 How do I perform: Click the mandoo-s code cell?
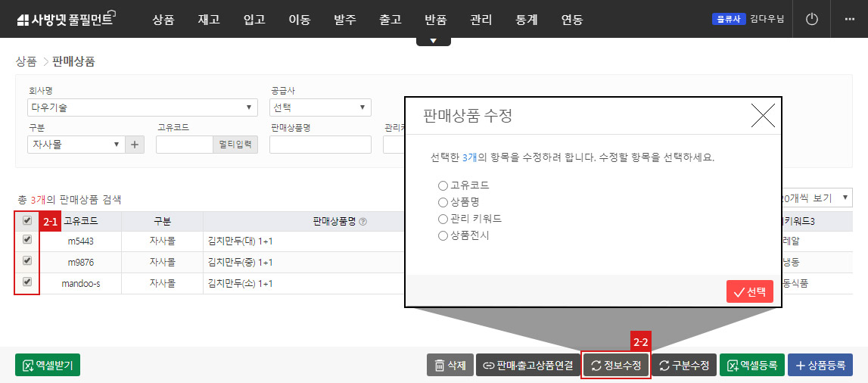coord(81,283)
